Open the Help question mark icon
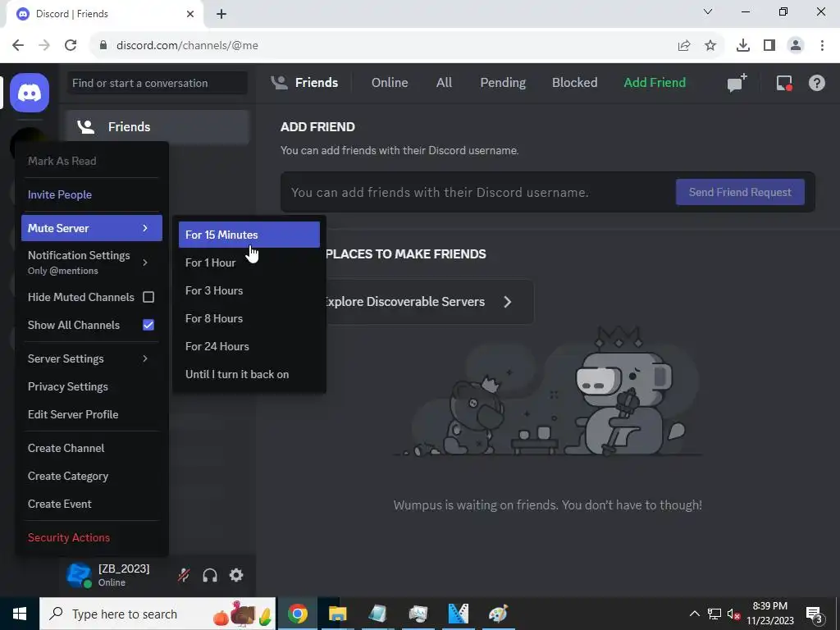Viewport: 840px width, 630px height. pyautogui.click(x=816, y=83)
